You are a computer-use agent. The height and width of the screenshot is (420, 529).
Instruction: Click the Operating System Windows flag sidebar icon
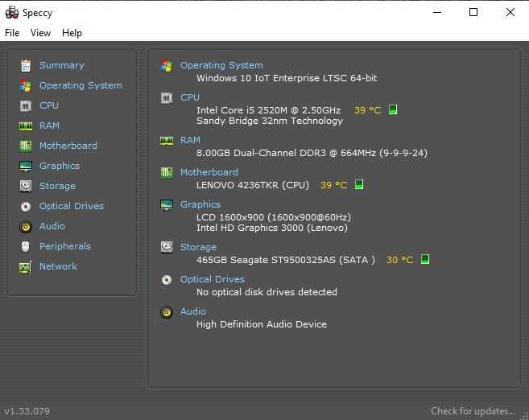(26, 85)
